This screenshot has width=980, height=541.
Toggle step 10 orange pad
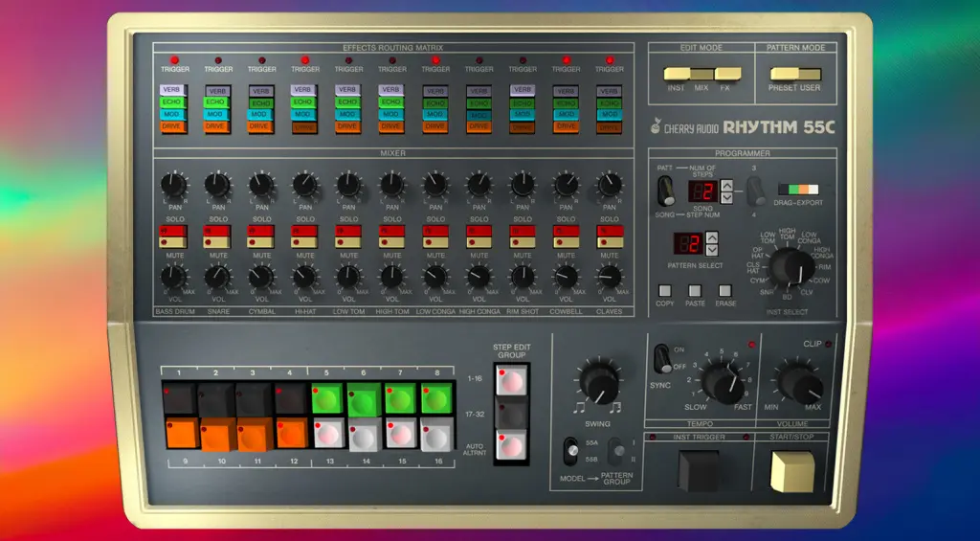point(217,434)
